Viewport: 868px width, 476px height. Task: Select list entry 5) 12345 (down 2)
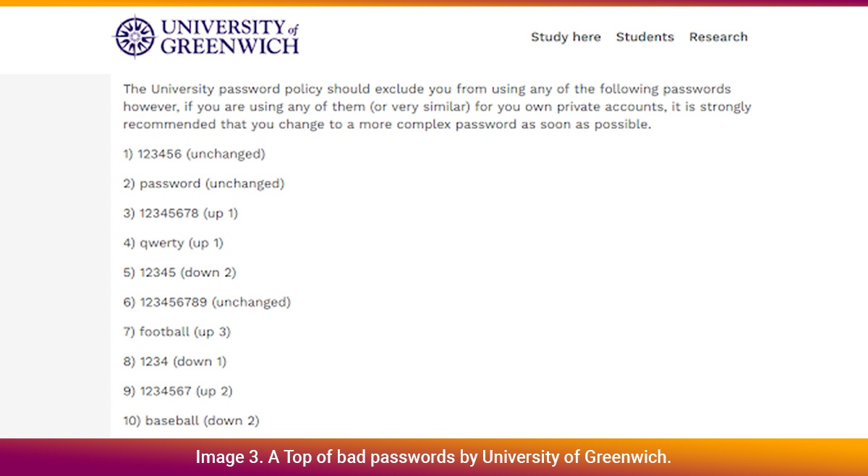tap(179, 273)
